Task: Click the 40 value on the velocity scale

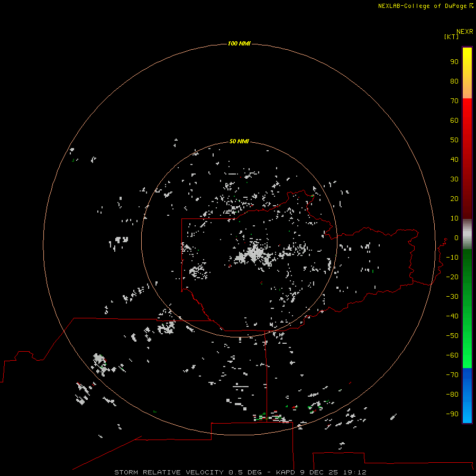Action: (454, 159)
